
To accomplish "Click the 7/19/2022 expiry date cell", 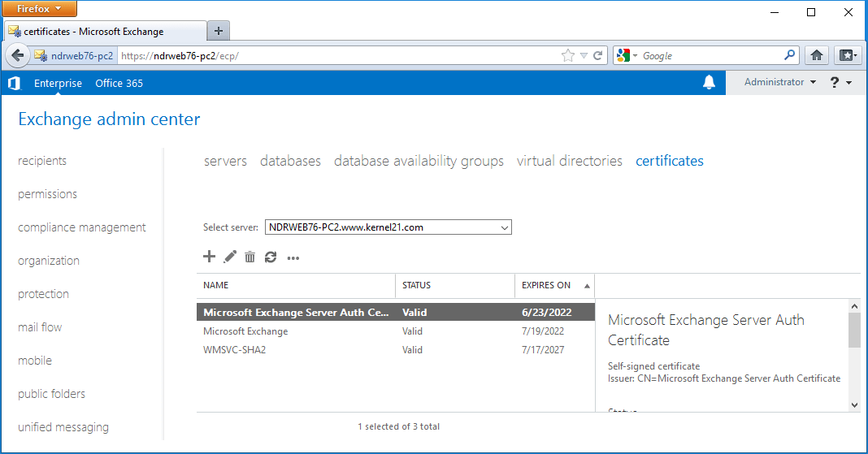I will (543, 331).
